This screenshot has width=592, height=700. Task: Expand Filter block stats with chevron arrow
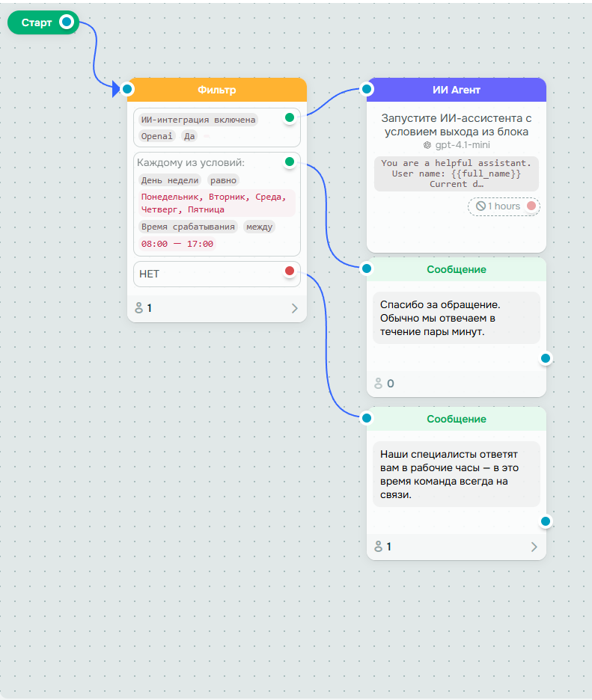294,308
